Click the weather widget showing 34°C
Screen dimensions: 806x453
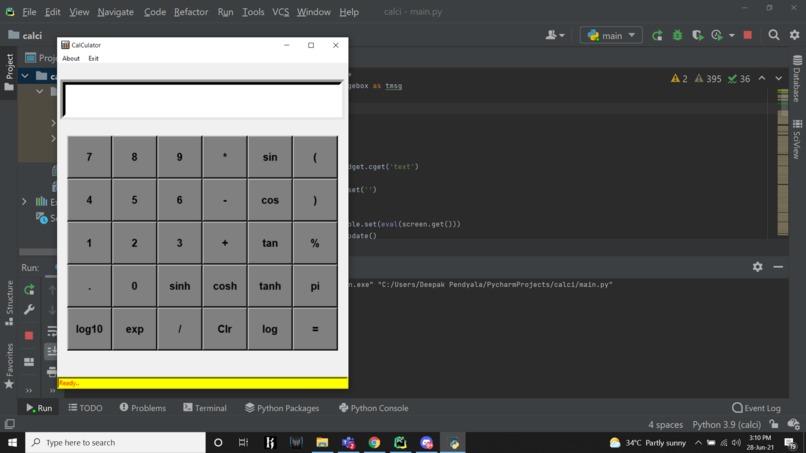coord(648,443)
